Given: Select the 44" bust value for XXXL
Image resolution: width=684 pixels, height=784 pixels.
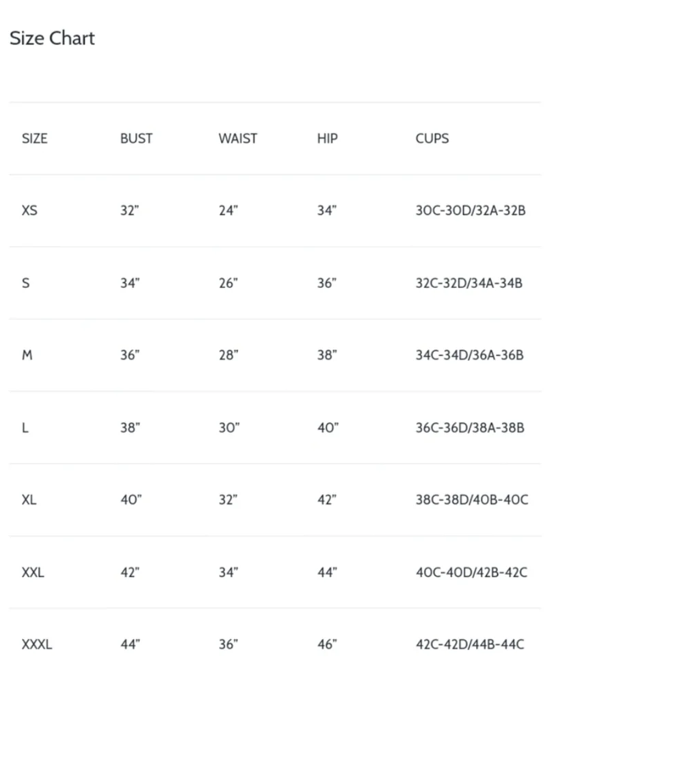Looking at the screenshot, I should (130, 644).
